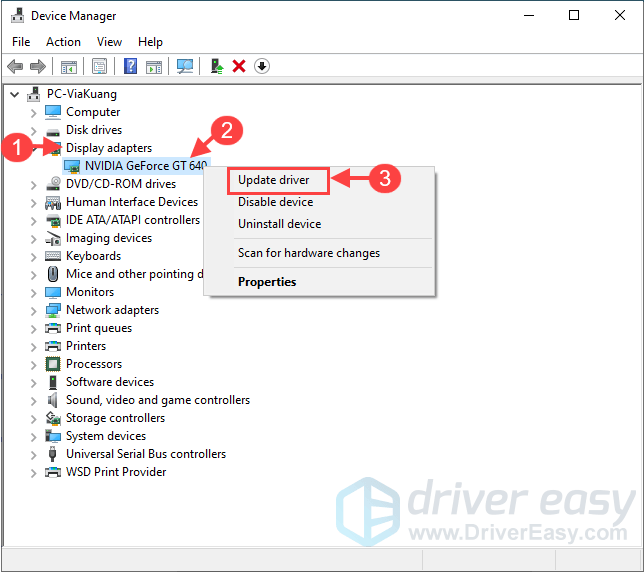Image resolution: width=644 pixels, height=572 pixels.
Task: Expand the DVD/CD-ROM drives chevron
Action: point(34,185)
